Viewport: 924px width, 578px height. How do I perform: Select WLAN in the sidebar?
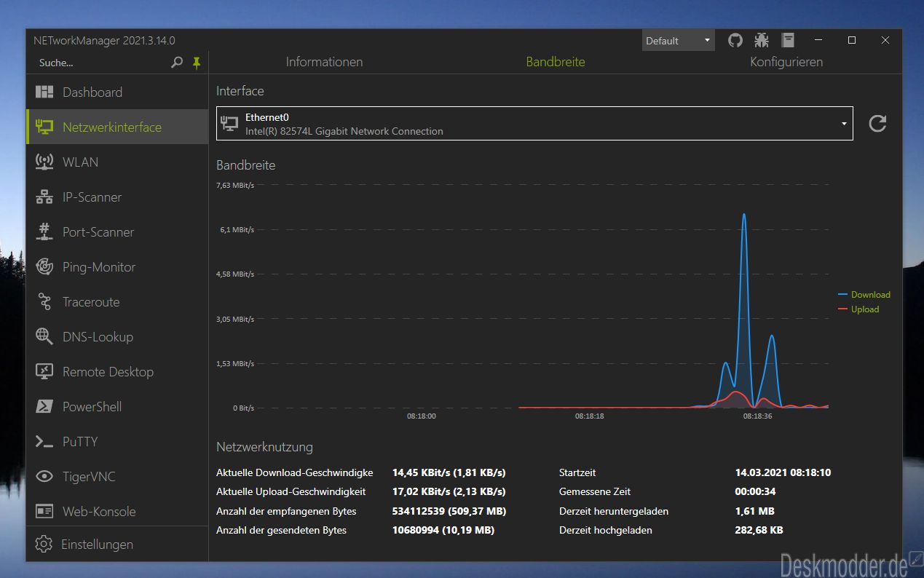tap(117, 162)
